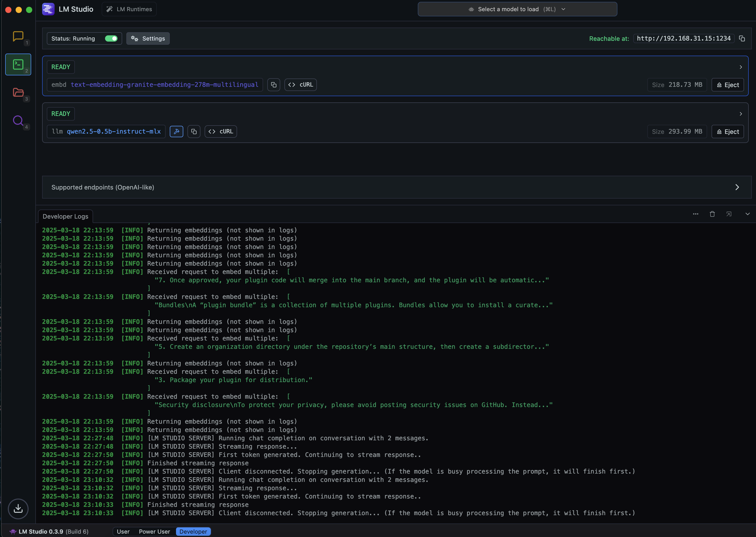
Task: Switch to User mode
Action: tap(123, 531)
